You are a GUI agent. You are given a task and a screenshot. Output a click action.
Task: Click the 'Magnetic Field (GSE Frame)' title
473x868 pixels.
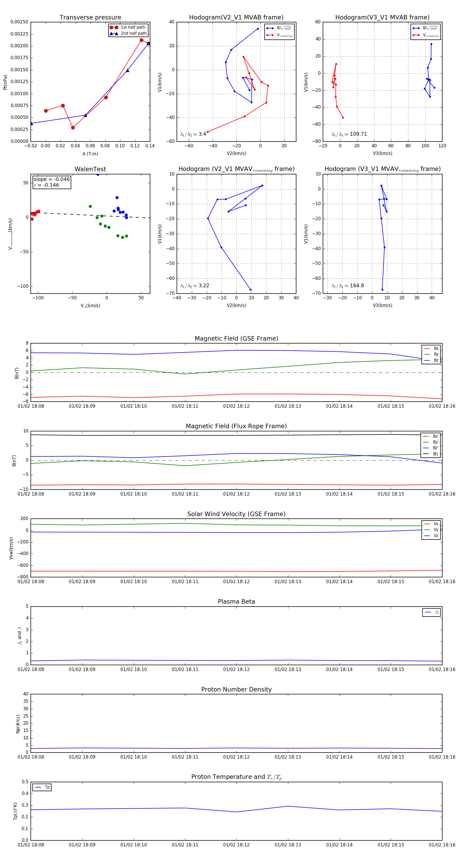click(x=236, y=339)
